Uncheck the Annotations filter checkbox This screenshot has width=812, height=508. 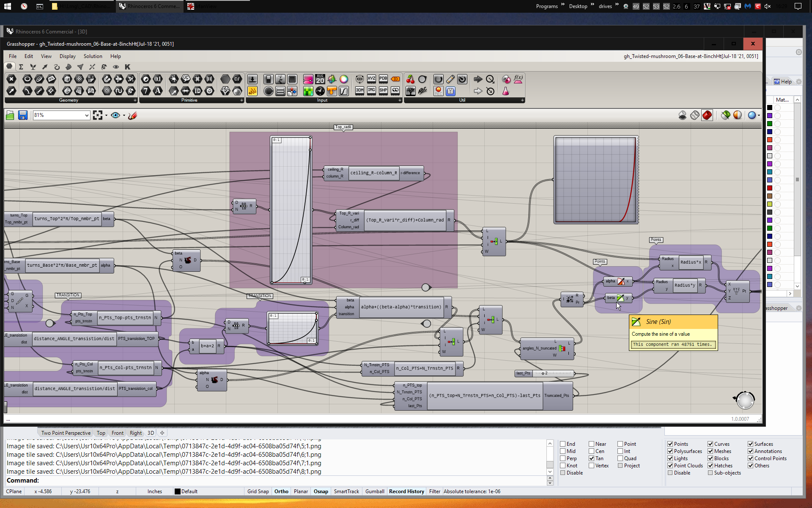[751, 451]
